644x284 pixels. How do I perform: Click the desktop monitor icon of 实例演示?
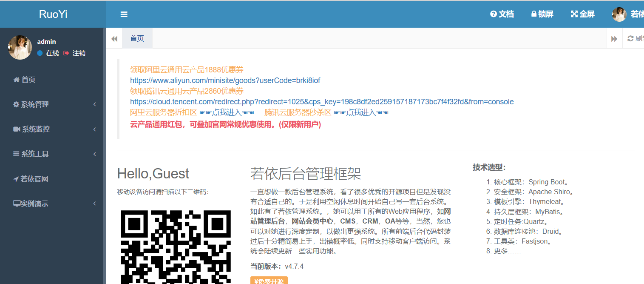[x=17, y=204]
